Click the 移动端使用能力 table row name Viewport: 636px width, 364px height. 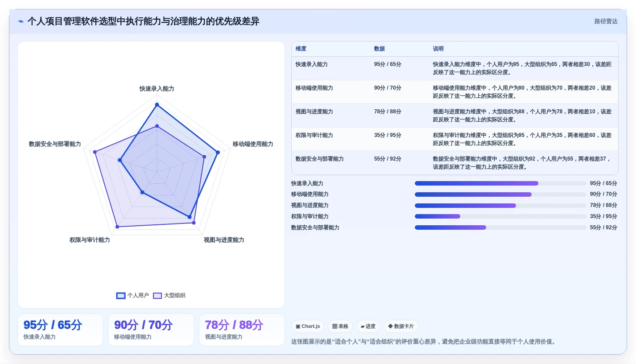(x=314, y=88)
